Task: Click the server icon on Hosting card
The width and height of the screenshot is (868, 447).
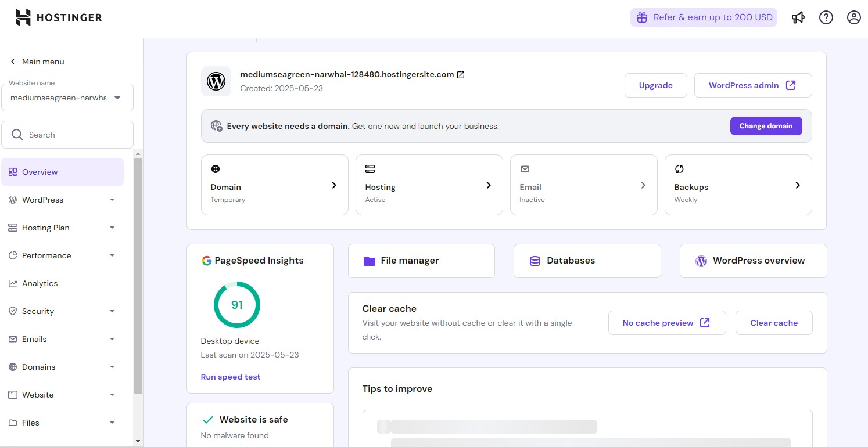Action: click(370, 169)
